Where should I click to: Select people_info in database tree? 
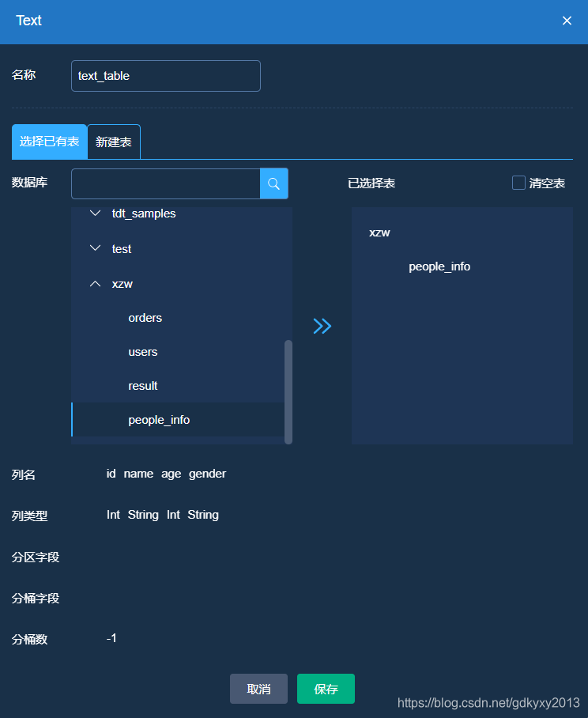coord(178,419)
